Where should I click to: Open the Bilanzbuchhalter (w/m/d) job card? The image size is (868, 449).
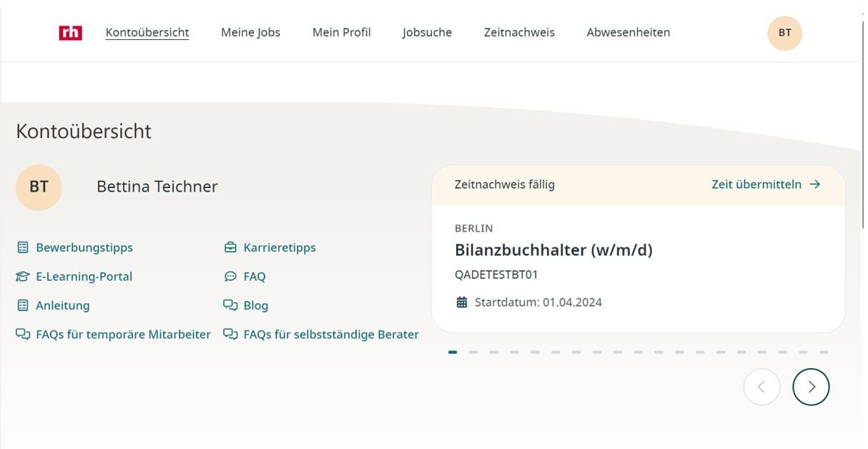pos(553,250)
